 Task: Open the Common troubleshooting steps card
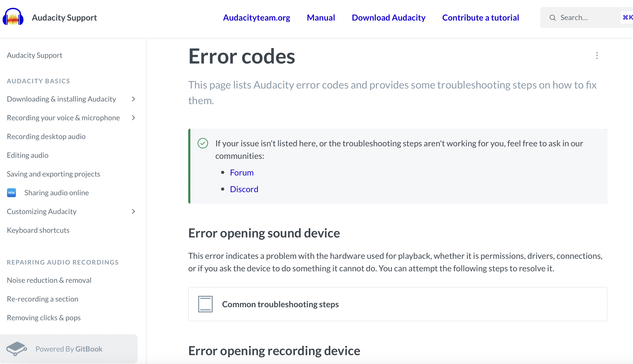coord(398,304)
